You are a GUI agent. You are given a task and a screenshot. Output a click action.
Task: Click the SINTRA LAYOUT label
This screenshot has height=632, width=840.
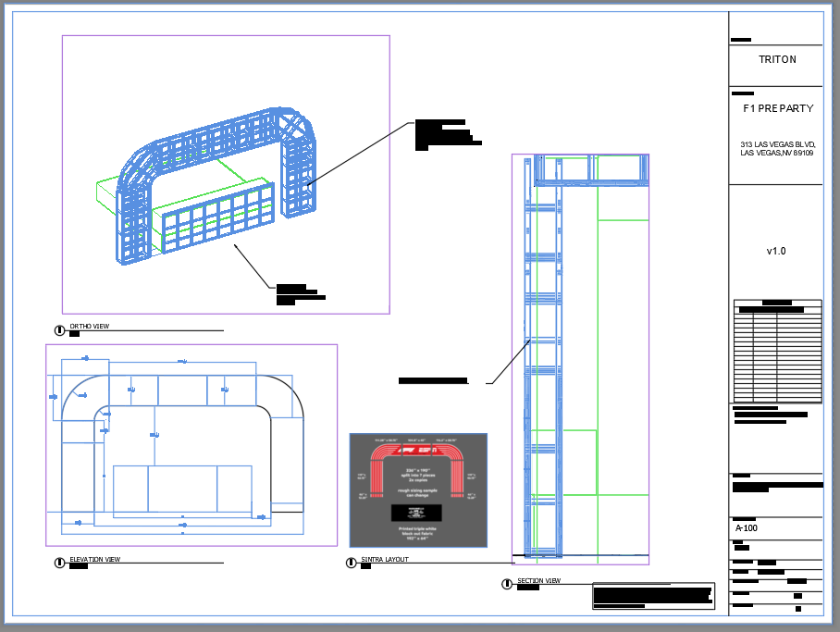click(x=385, y=559)
